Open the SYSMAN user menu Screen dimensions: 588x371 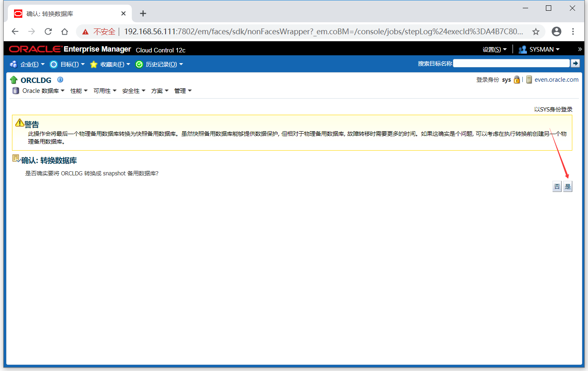click(544, 50)
